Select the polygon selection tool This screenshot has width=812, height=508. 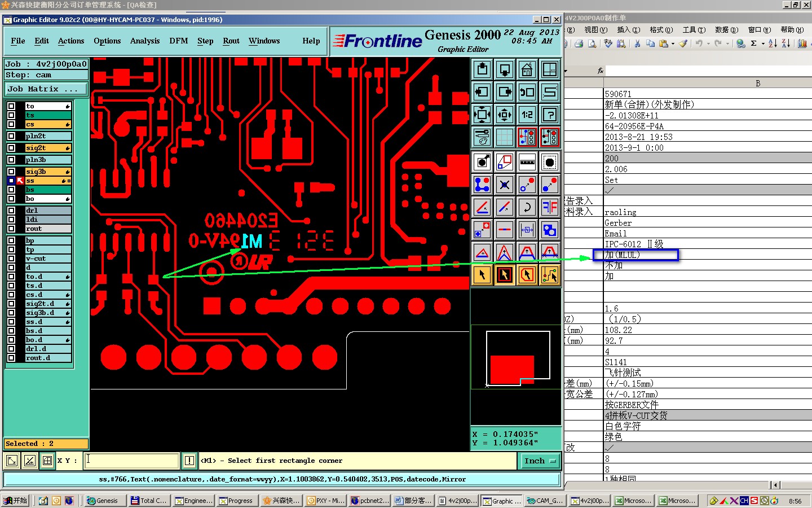coord(527,275)
